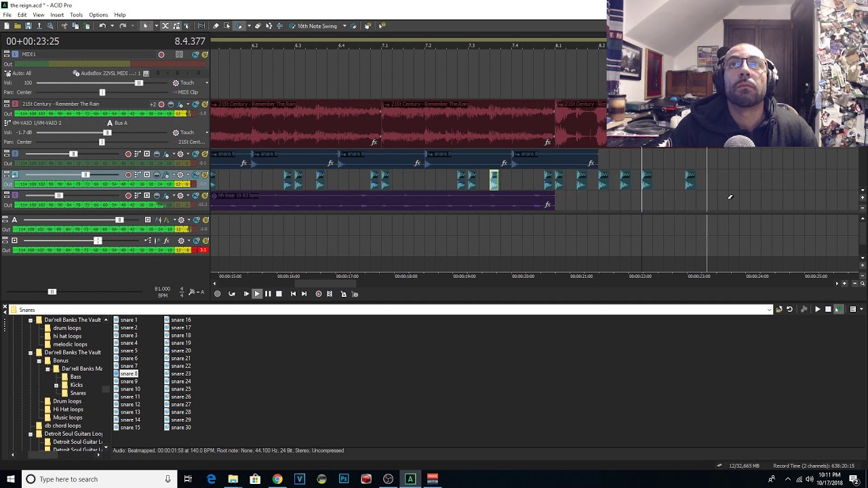The image size is (868, 488).
Task: Open the Insert menu
Action: 57,15
